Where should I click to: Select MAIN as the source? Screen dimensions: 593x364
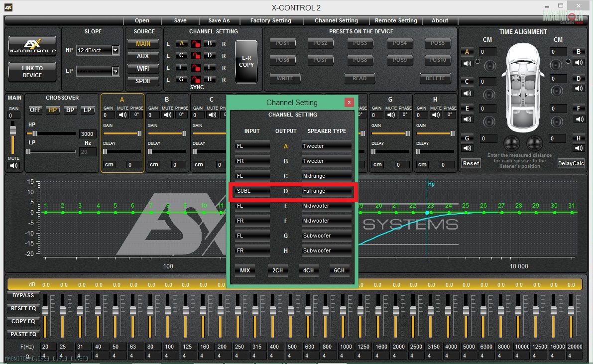[143, 43]
